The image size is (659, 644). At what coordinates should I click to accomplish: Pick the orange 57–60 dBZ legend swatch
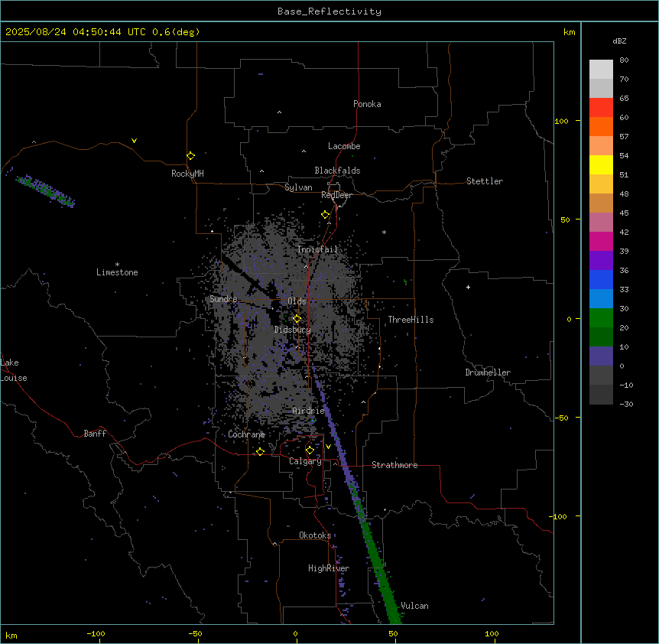coord(601,126)
